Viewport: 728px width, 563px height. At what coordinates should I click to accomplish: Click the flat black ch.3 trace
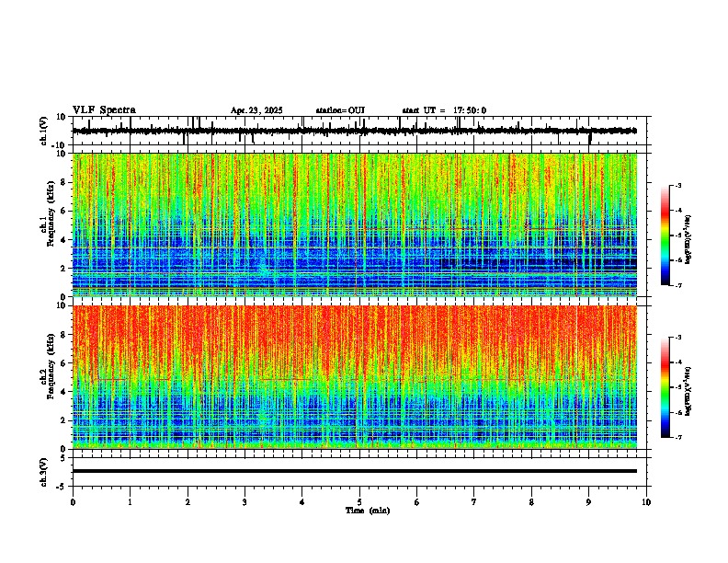point(355,471)
